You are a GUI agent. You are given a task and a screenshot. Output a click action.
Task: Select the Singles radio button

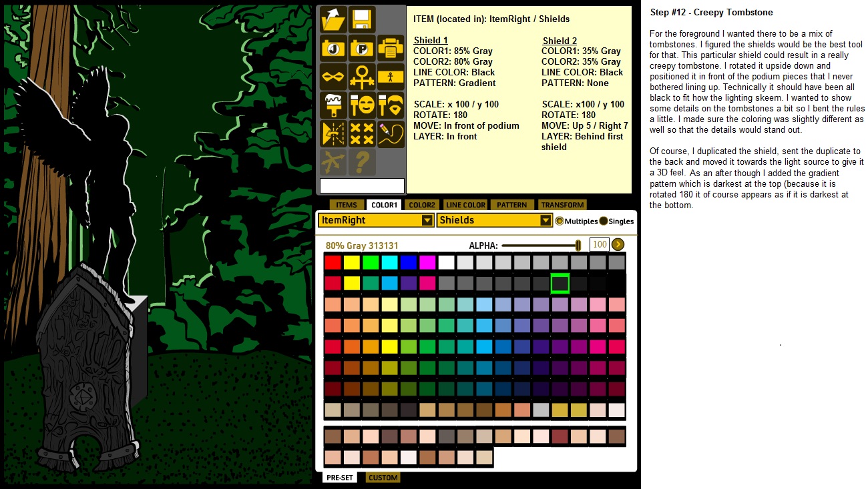click(604, 221)
